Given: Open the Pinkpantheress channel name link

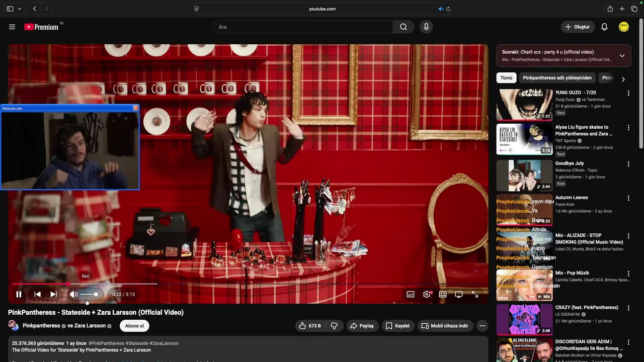Looking at the screenshot, I should 41,326.
